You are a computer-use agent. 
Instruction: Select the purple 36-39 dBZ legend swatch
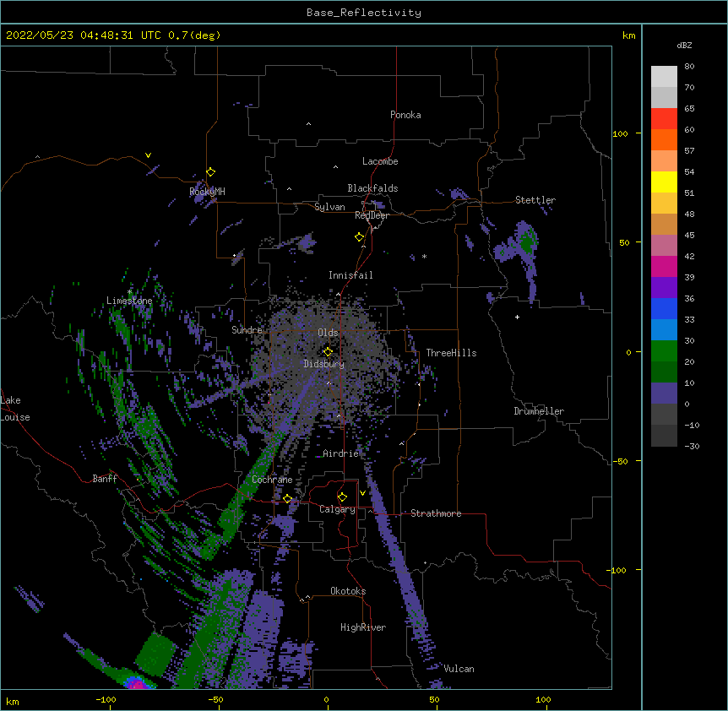point(664,288)
